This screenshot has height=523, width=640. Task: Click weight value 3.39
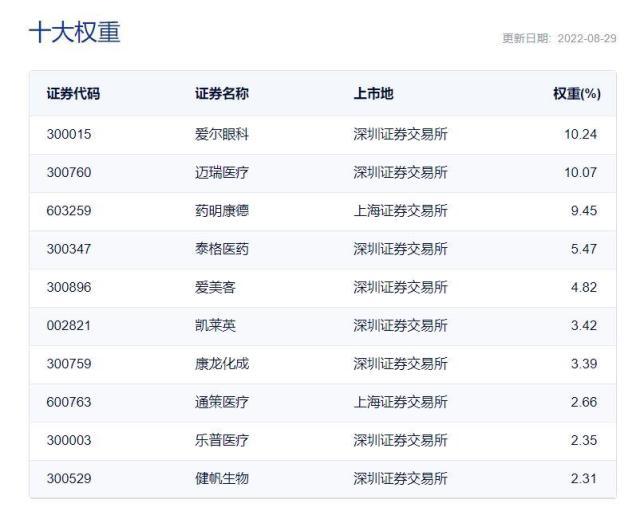584,364
